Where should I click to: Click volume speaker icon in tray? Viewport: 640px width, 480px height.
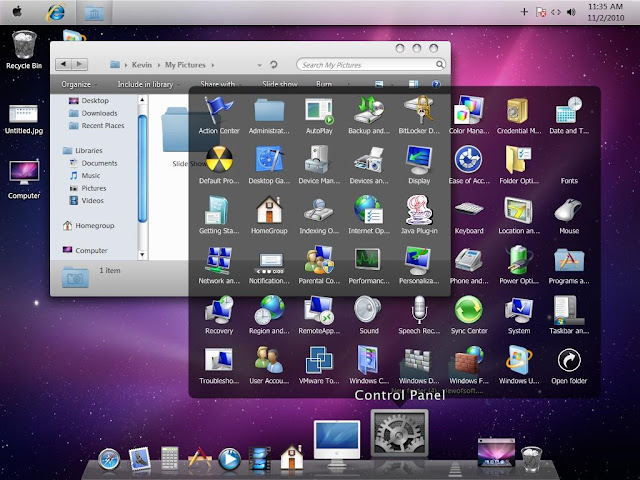tap(571, 12)
